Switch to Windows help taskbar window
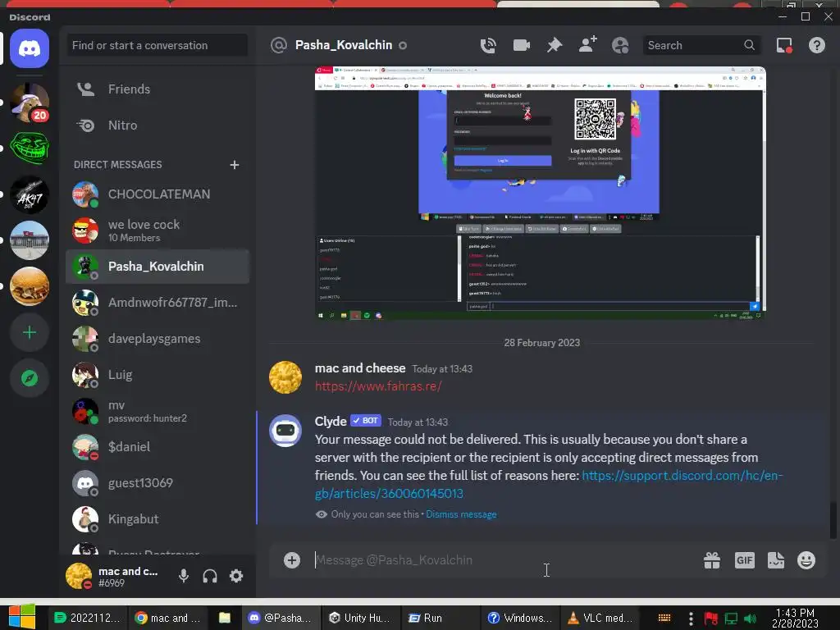Image resolution: width=840 pixels, height=630 pixels. (519, 618)
